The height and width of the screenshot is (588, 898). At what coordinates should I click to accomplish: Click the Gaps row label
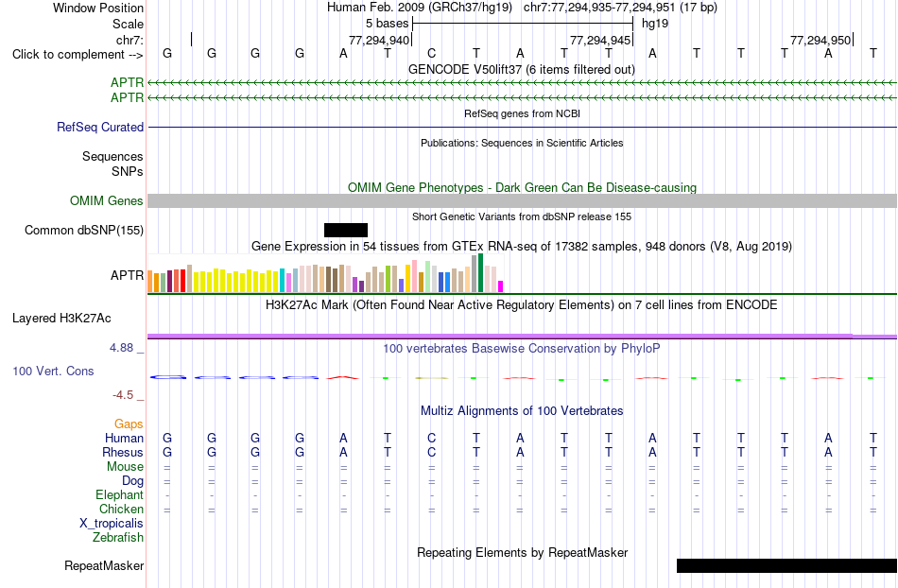coord(129,424)
